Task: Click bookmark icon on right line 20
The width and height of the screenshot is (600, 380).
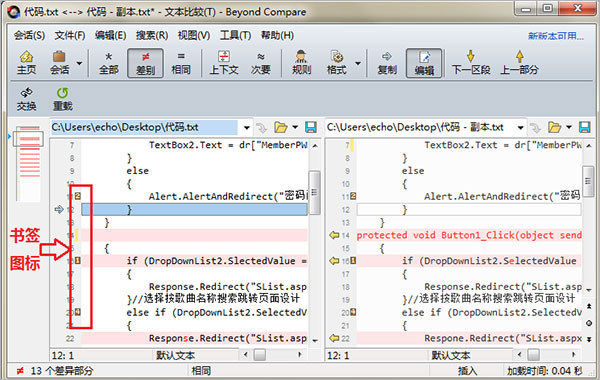Action: (353, 312)
